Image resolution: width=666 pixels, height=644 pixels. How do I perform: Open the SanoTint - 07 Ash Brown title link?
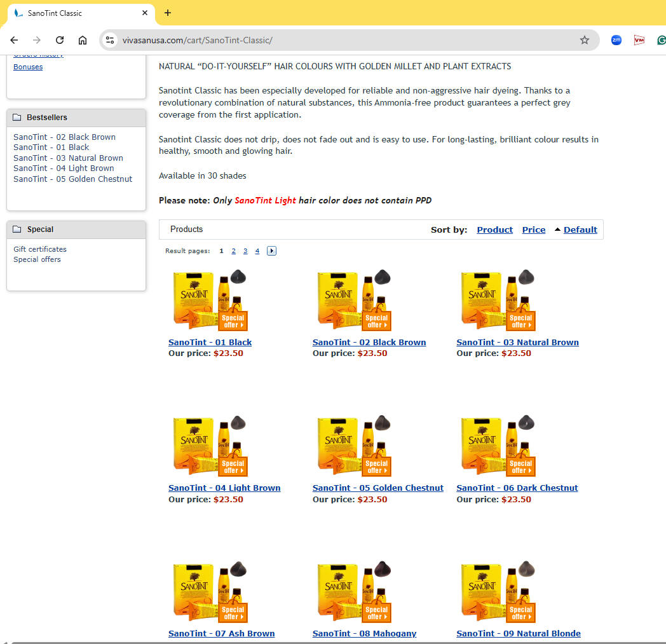click(x=221, y=633)
